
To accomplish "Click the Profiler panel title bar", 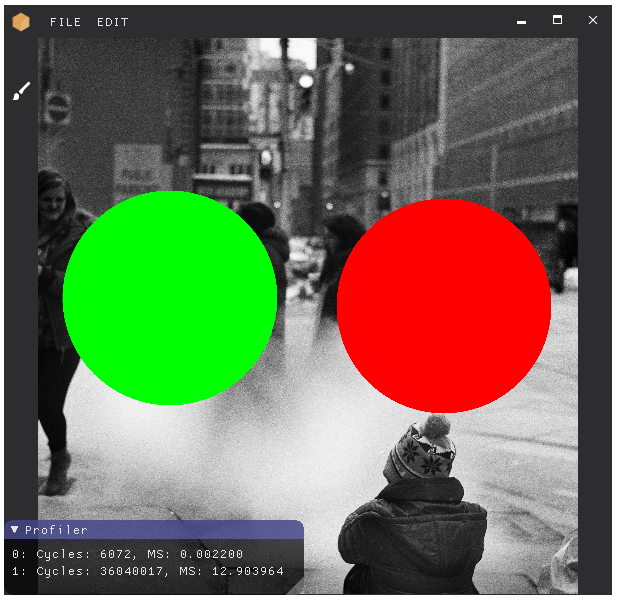I will point(150,530).
